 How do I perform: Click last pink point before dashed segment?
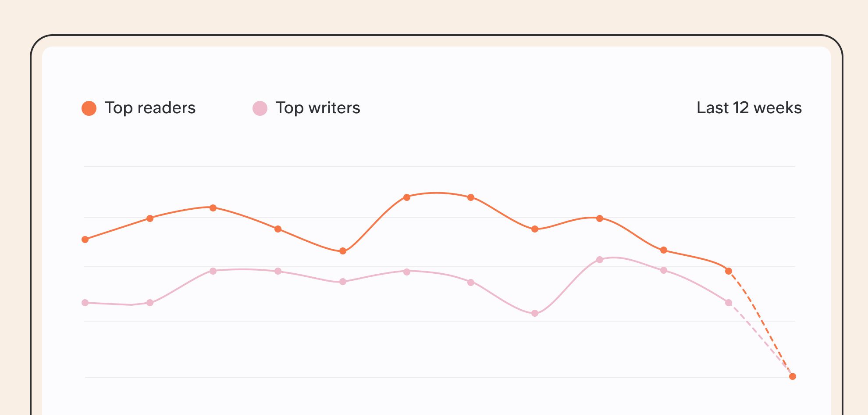click(x=729, y=303)
